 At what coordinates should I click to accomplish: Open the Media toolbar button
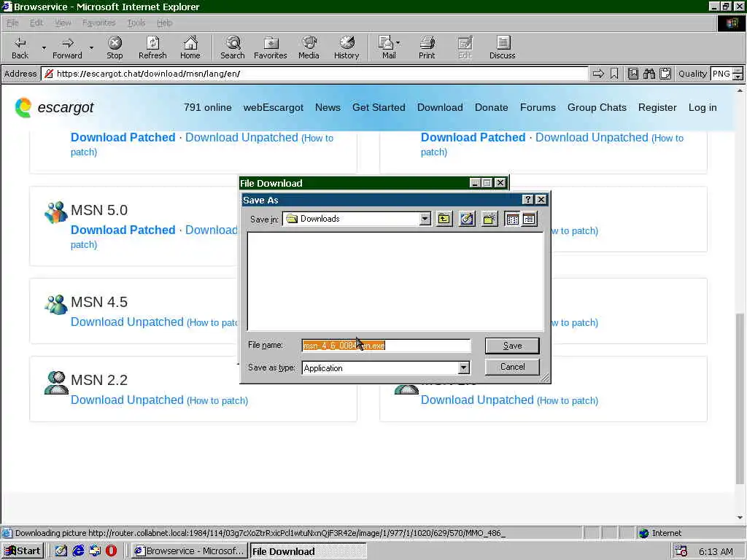[x=309, y=47]
